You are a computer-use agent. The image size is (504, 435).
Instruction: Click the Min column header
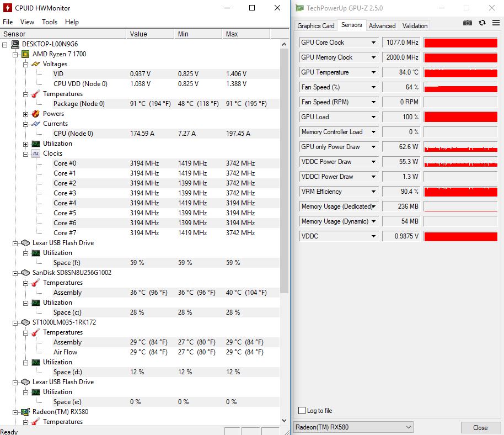click(197, 34)
